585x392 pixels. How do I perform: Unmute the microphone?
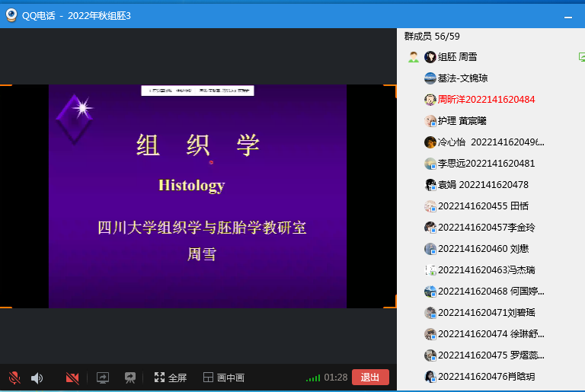click(x=14, y=378)
